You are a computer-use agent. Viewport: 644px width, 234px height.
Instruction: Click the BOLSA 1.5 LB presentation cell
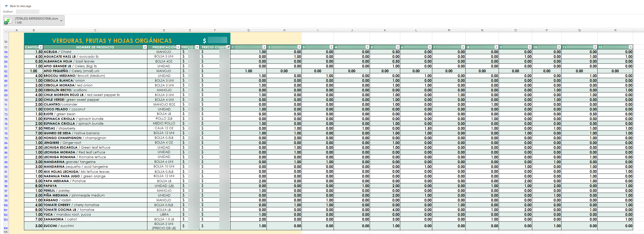point(164,219)
